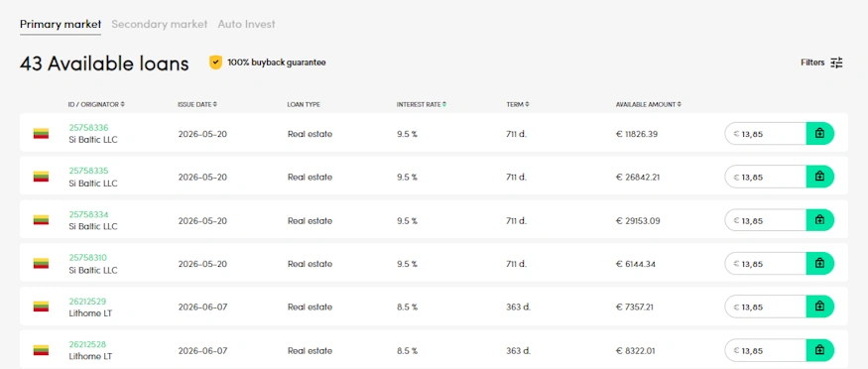Edit the amount field for loan 26212528
Screen dimensions: 868x369
coord(766,350)
